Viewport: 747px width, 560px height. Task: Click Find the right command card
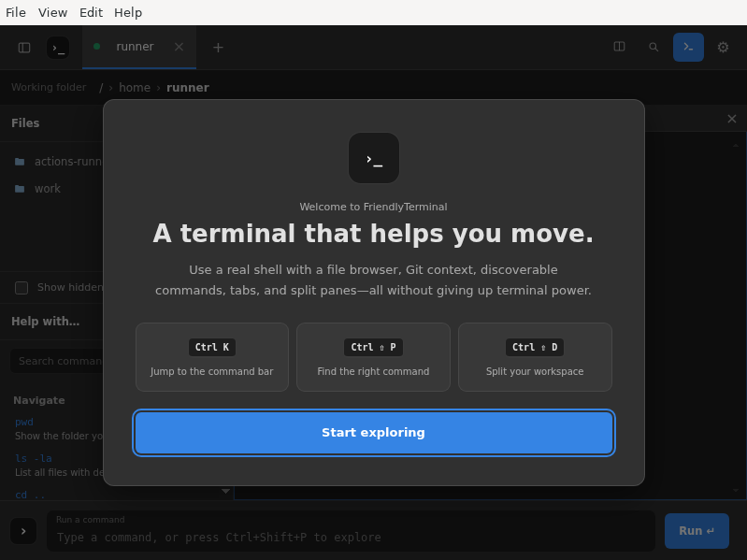point(374,357)
